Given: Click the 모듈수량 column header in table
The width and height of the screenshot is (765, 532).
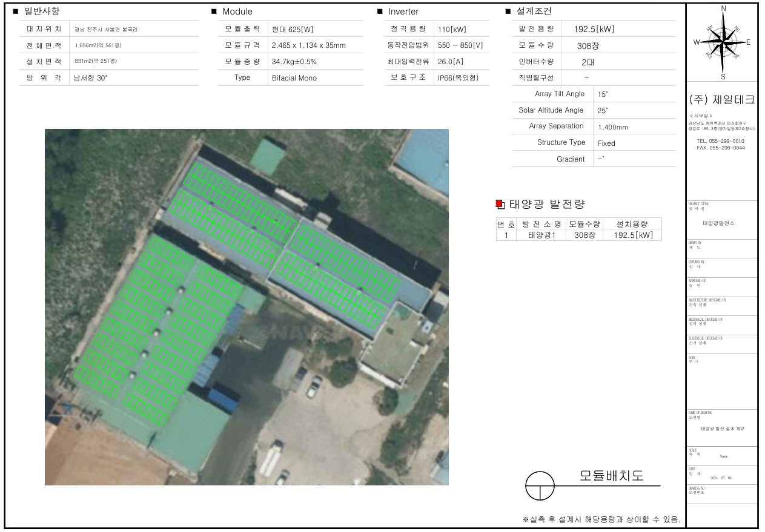Looking at the screenshot, I should 584,223.
